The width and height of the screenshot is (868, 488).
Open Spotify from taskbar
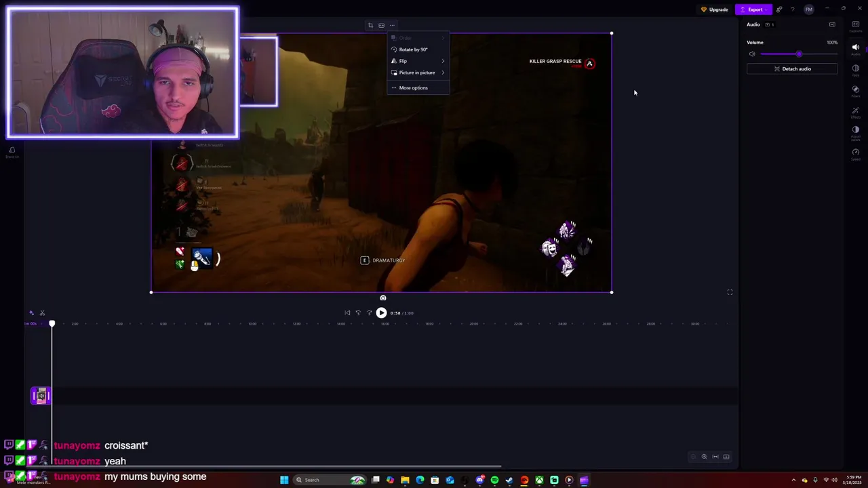(494, 480)
